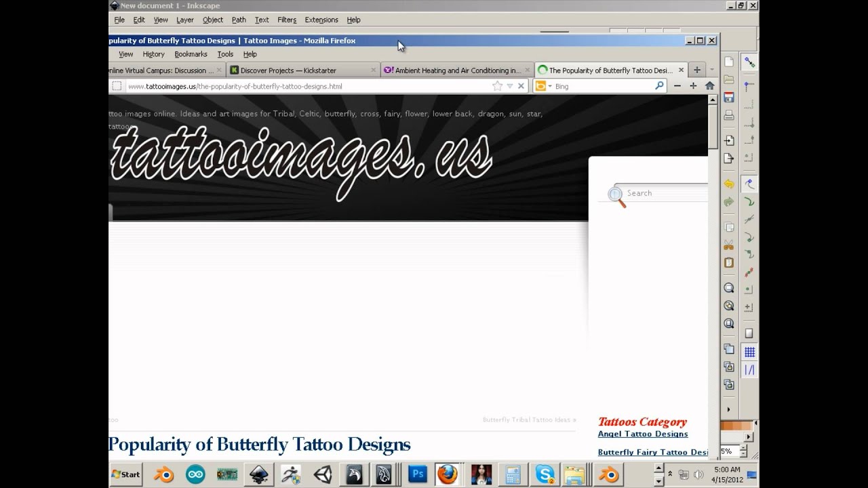868x488 pixels.
Task: Open Inkscape's Path menu
Action: point(239,20)
